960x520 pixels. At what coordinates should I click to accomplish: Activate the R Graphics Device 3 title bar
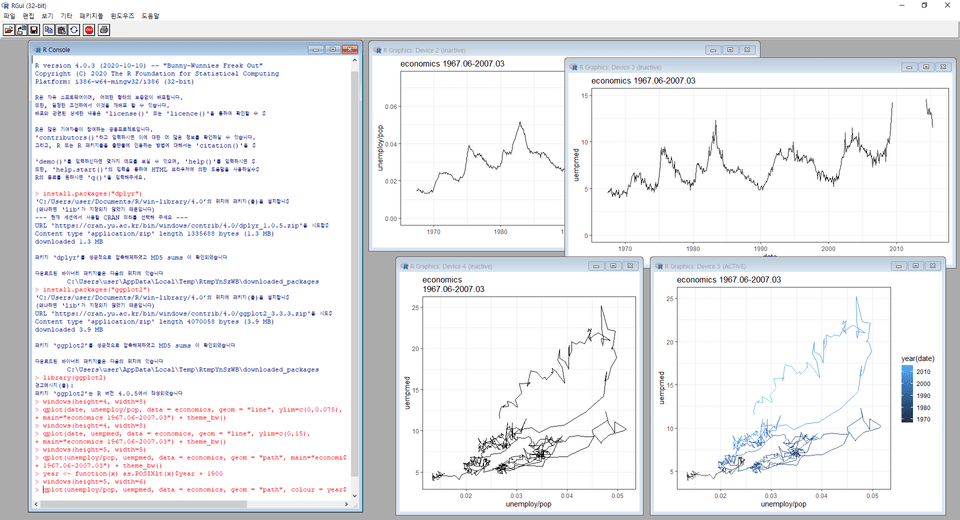click(700, 66)
